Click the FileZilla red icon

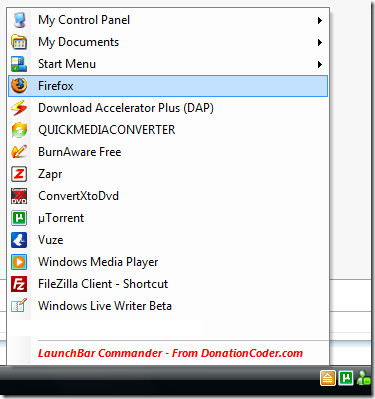[x=19, y=284]
